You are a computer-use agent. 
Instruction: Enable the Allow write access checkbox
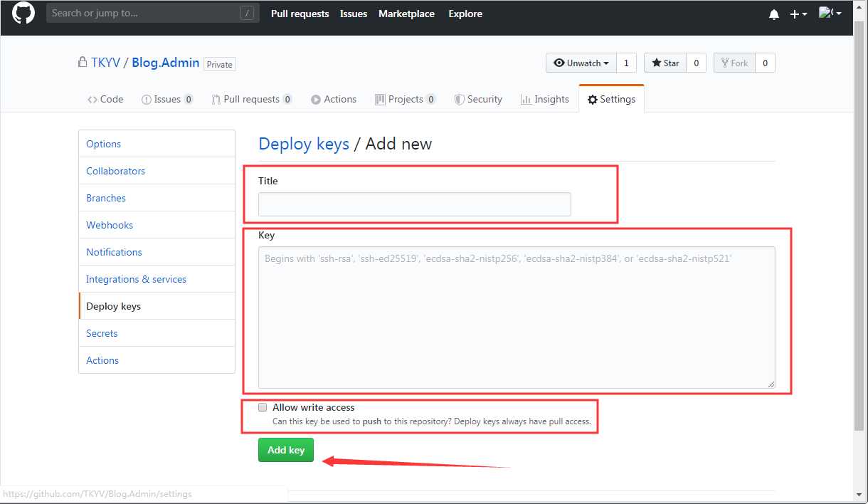pyautogui.click(x=263, y=407)
